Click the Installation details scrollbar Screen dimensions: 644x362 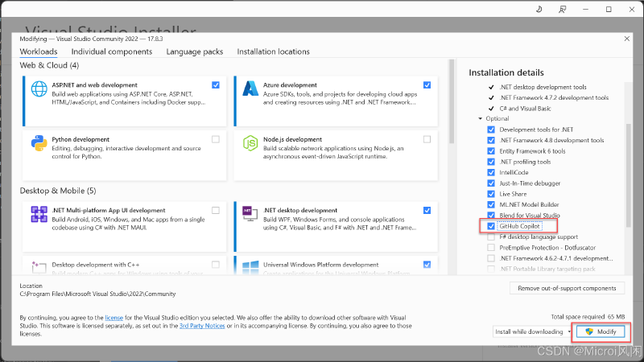(x=629, y=175)
